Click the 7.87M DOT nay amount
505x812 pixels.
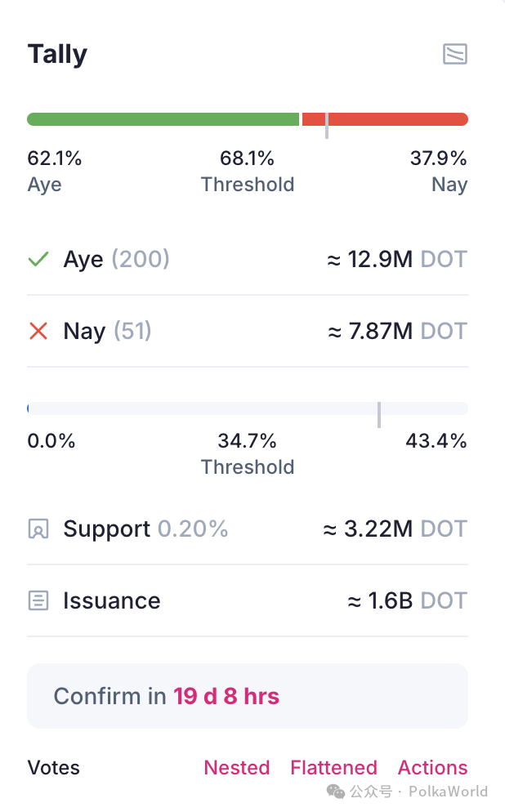point(396,331)
